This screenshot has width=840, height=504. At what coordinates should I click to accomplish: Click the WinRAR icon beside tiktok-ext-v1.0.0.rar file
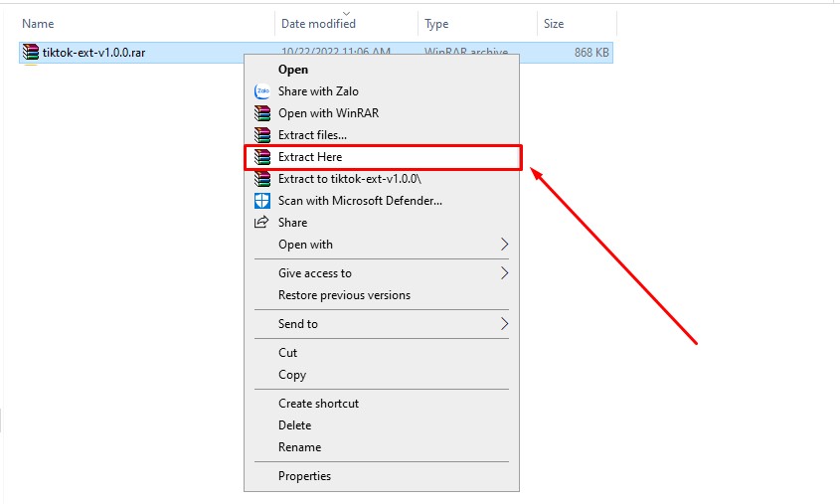(x=31, y=53)
